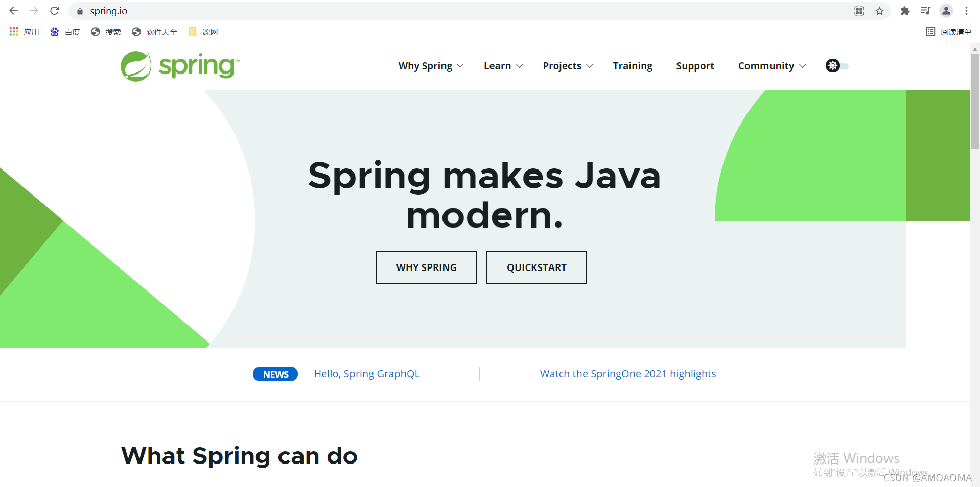Click the QR code icon in address bar
980x487 pixels.
tap(859, 11)
